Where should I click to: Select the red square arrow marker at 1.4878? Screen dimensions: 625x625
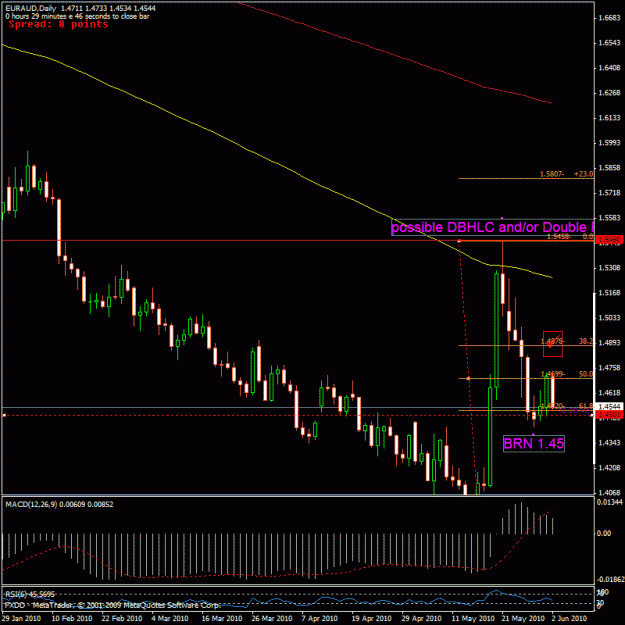(553, 344)
